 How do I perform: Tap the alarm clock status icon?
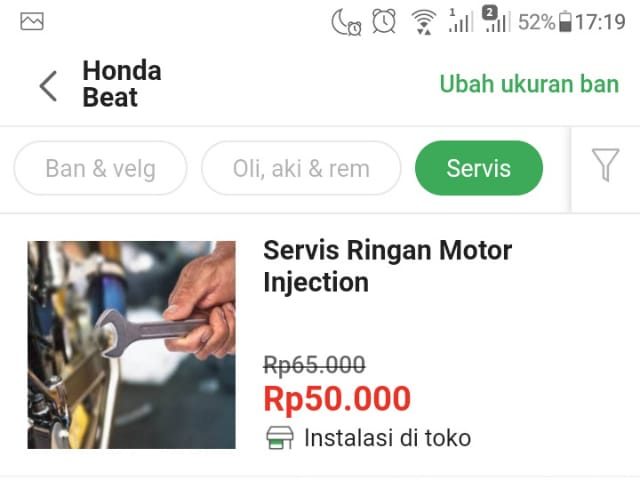[384, 21]
